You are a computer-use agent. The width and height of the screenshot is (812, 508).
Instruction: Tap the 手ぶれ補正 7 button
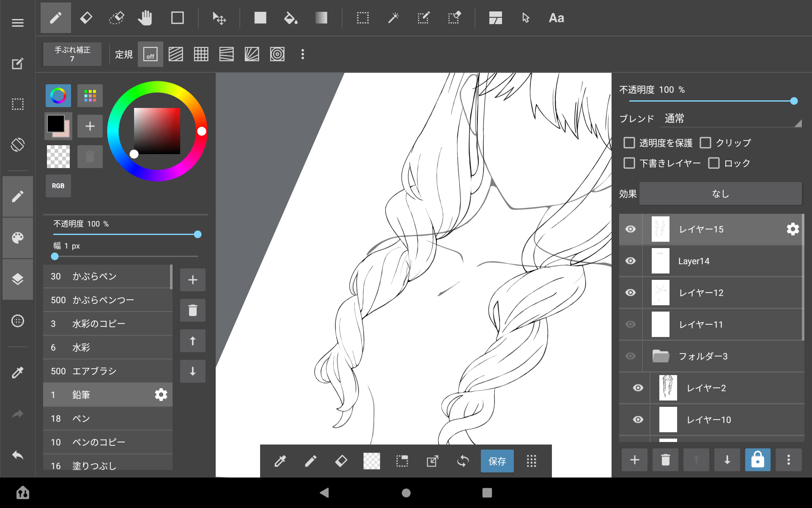tap(72, 54)
